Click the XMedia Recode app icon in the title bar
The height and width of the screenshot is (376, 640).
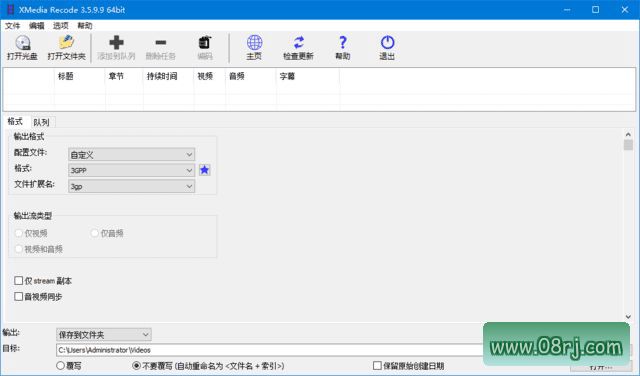click(x=10, y=9)
